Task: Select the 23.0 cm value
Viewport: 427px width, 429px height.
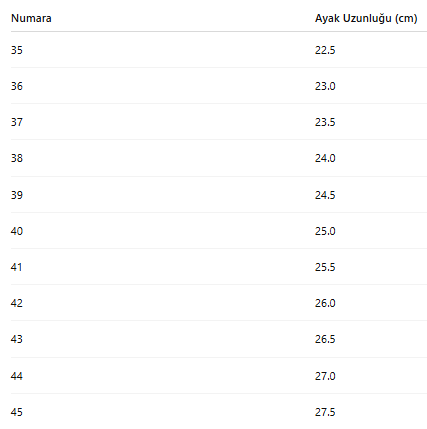Action: point(325,86)
